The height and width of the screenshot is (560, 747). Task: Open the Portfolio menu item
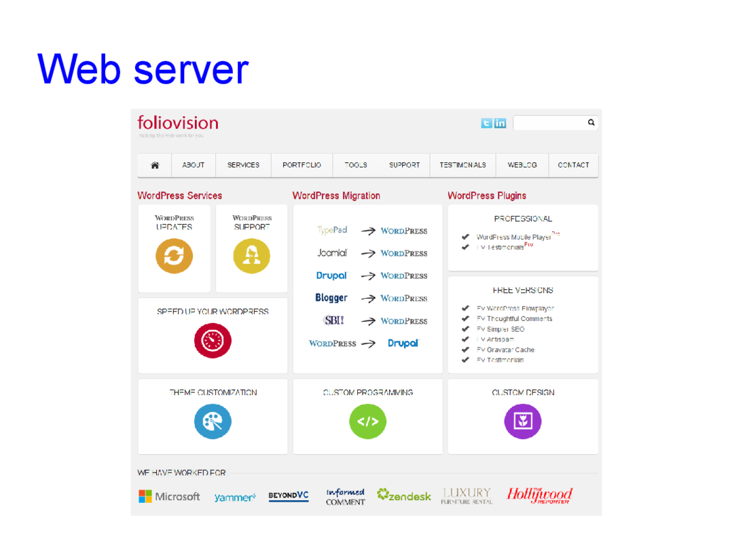[302, 165]
